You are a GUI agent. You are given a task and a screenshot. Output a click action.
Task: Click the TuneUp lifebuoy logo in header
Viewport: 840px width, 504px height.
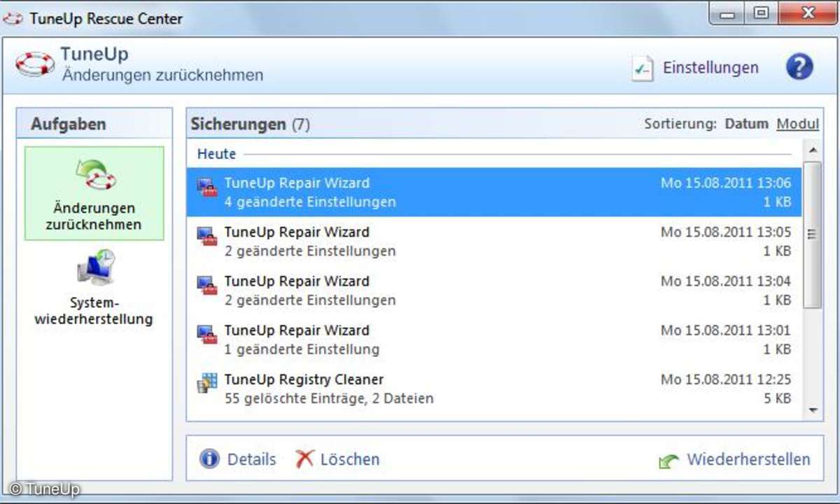(x=34, y=64)
